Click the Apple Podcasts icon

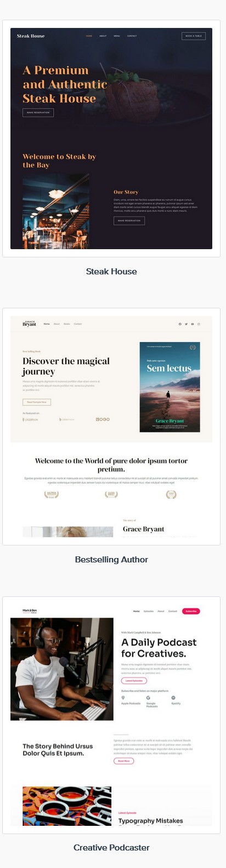(x=123, y=698)
